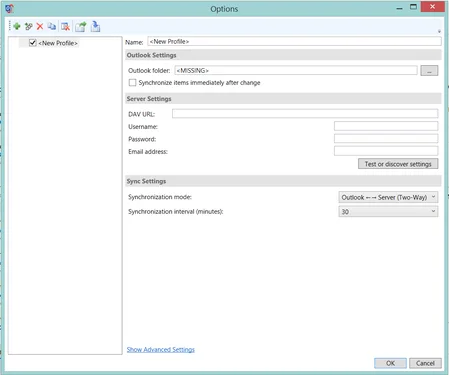449x375 pixels.
Task: Click the app icon in title bar
Action: point(9,8)
